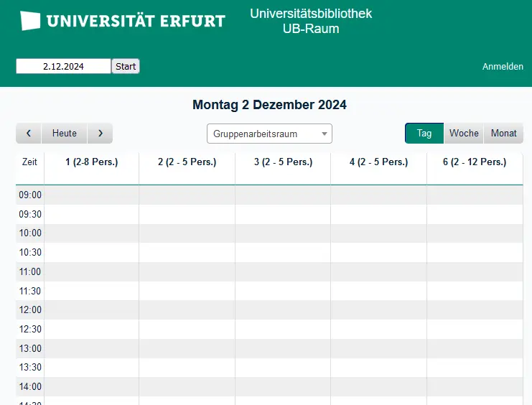The width and height of the screenshot is (532, 405).
Task: Open the Gruppenarbeitsraum dropdown
Action: coord(269,134)
